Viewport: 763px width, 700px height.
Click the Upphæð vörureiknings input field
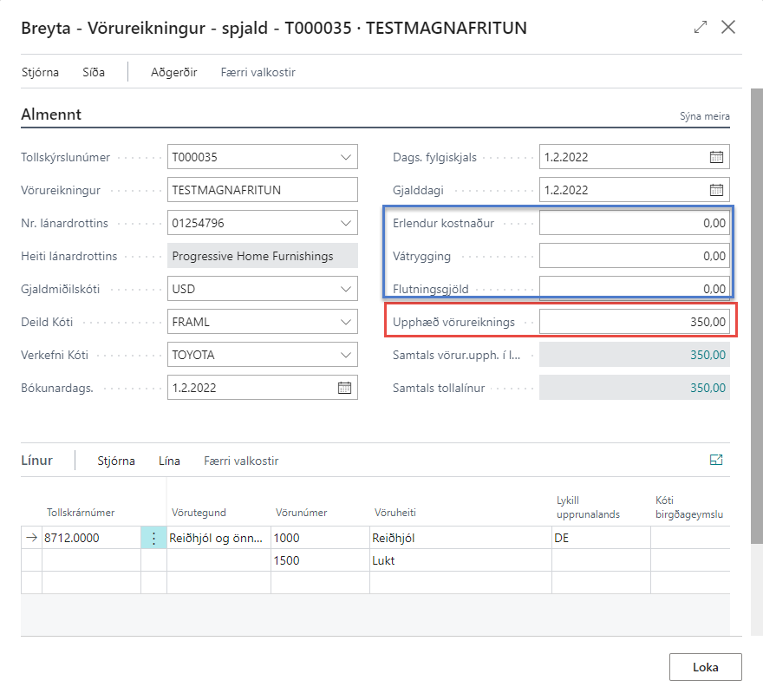(x=634, y=322)
